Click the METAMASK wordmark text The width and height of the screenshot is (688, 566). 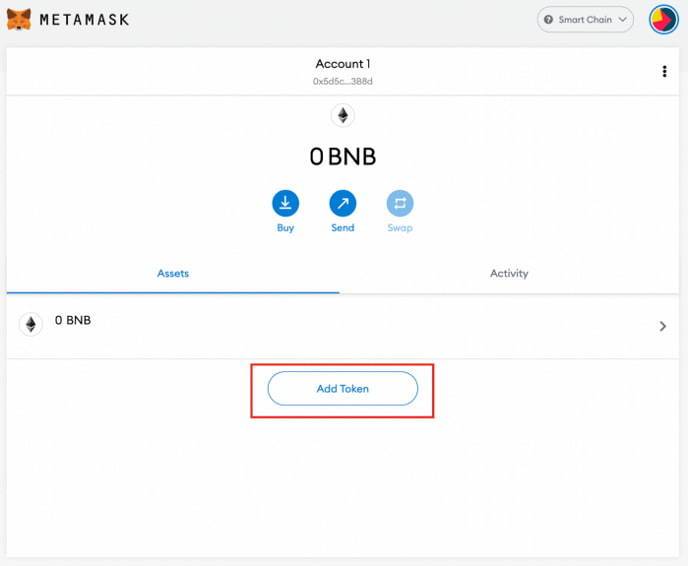(x=85, y=20)
